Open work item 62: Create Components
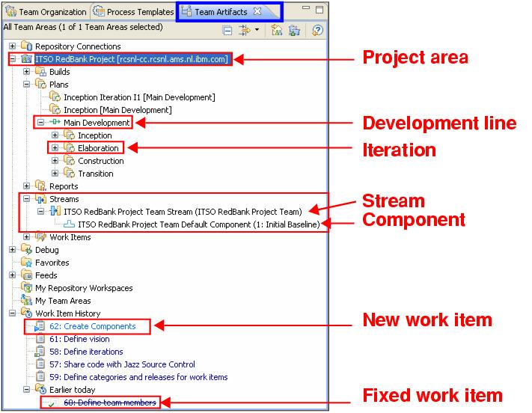 [92, 326]
